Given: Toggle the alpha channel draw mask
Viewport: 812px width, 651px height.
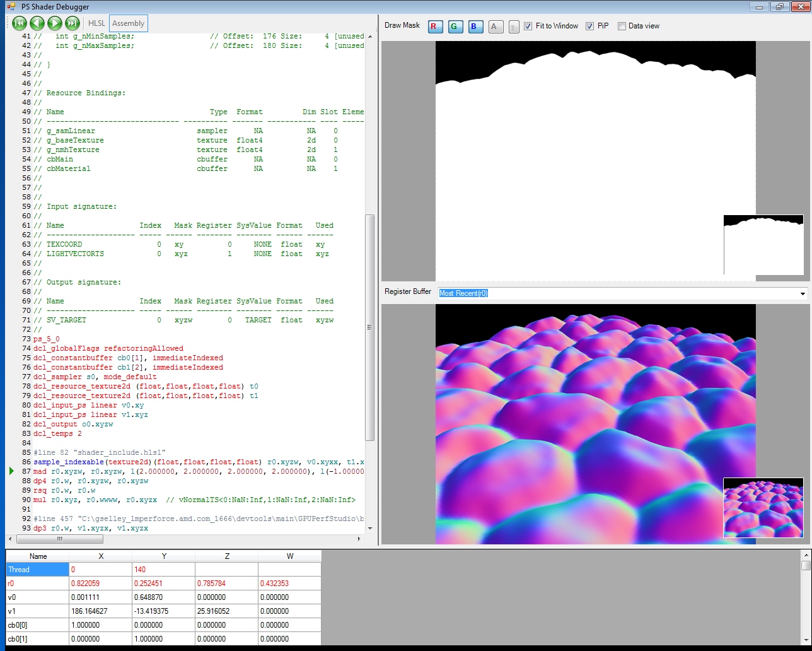Looking at the screenshot, I should [496, 26].
